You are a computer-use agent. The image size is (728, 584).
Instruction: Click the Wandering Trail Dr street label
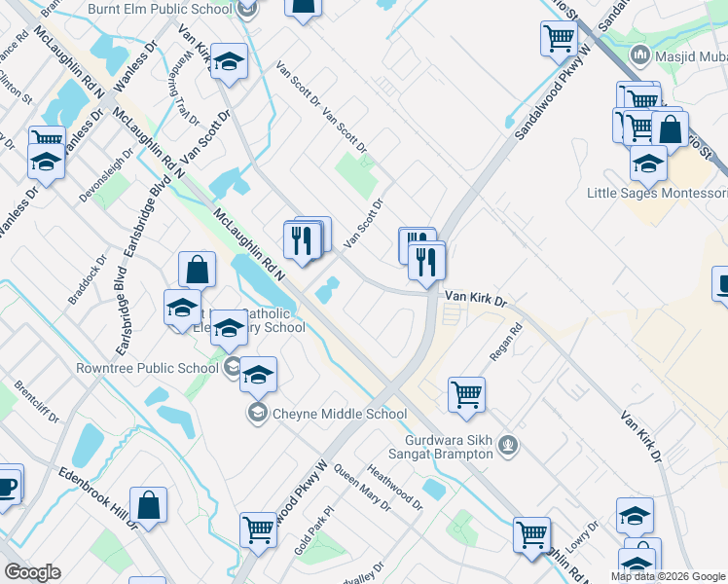pos(184,89)
